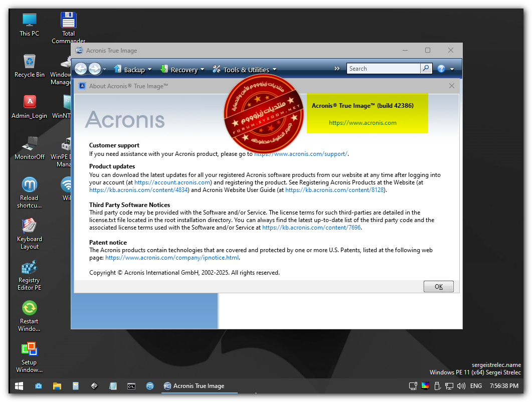532x402 pixels.
Task: Open the Windows Start menu button
Action: (x=19, y=386)
